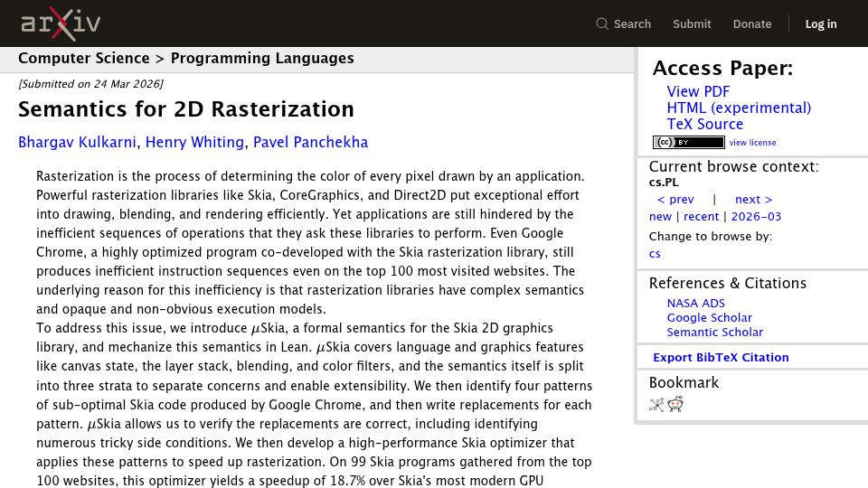Viewport: 868px width, 488px height.
Task: Open the Google Scholar link
Action: tap(709, 317)
